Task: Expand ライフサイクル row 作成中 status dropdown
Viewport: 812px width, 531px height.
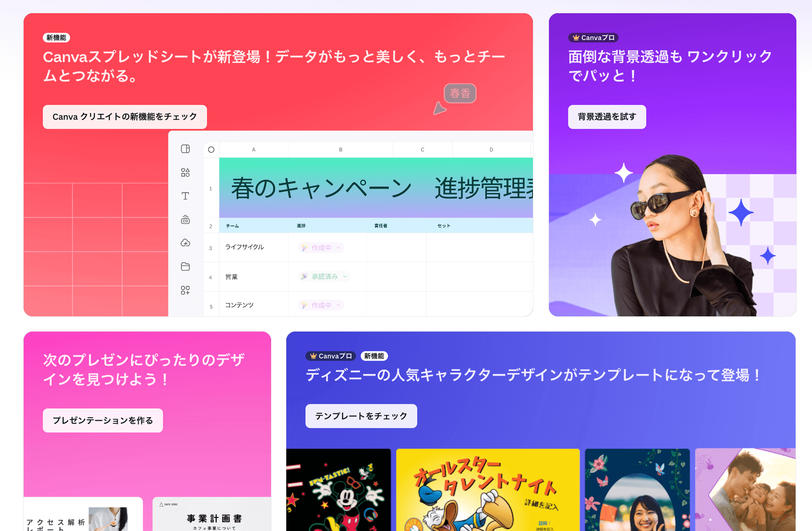Action: pyautogui.click(x=338, y=248)
